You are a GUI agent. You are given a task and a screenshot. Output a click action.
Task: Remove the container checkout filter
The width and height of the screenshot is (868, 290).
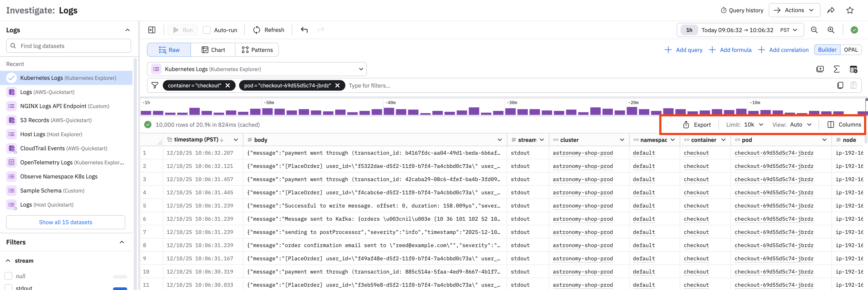[x=228, y=86]
